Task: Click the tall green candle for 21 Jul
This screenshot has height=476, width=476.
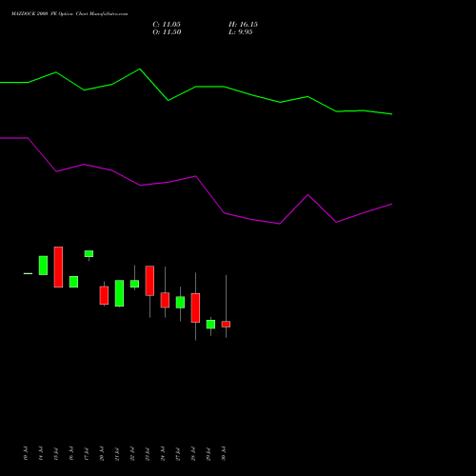Action: 119,293
